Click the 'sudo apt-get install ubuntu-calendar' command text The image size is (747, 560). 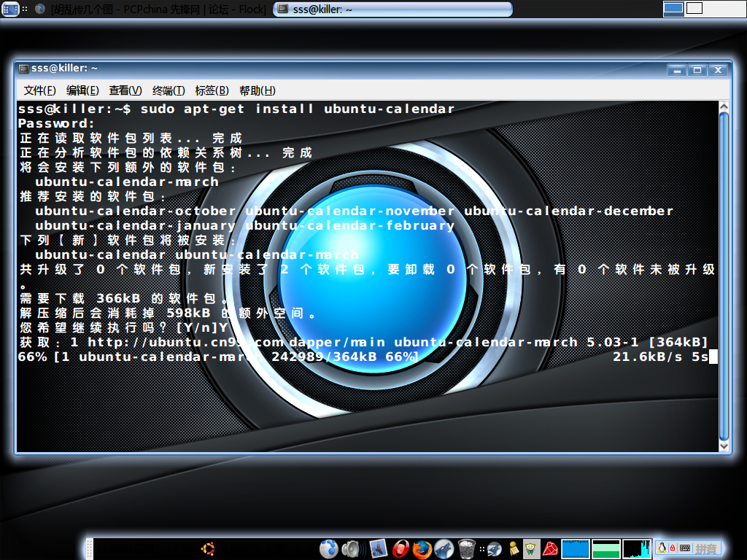pos(298,109)
